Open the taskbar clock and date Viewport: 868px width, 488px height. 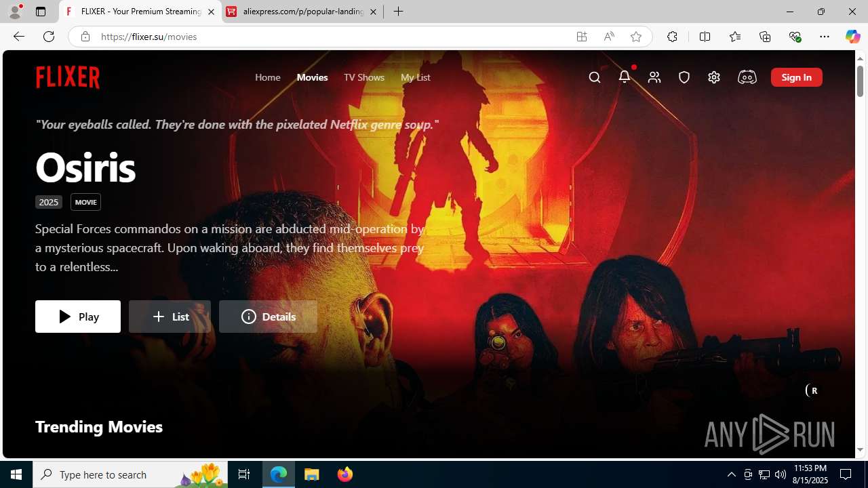pyautogui.click(x=811, y=474)
